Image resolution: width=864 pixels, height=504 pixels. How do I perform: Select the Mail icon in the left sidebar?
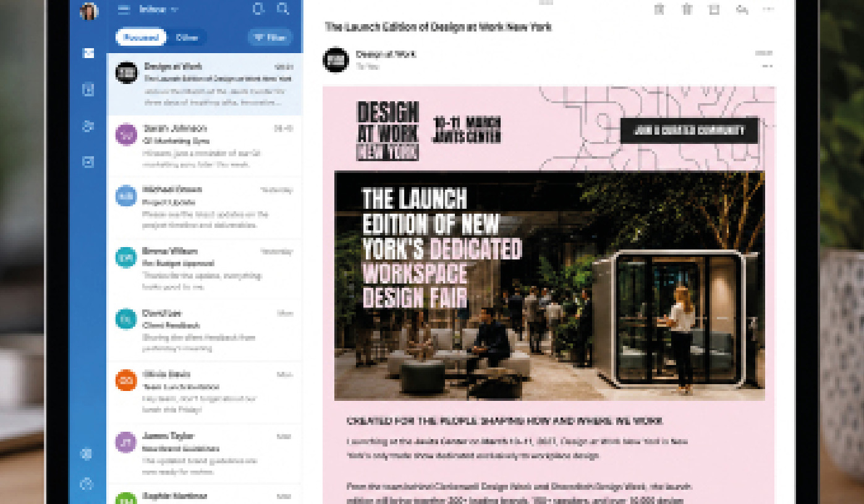pyautogui.click(x=88, y=54)
